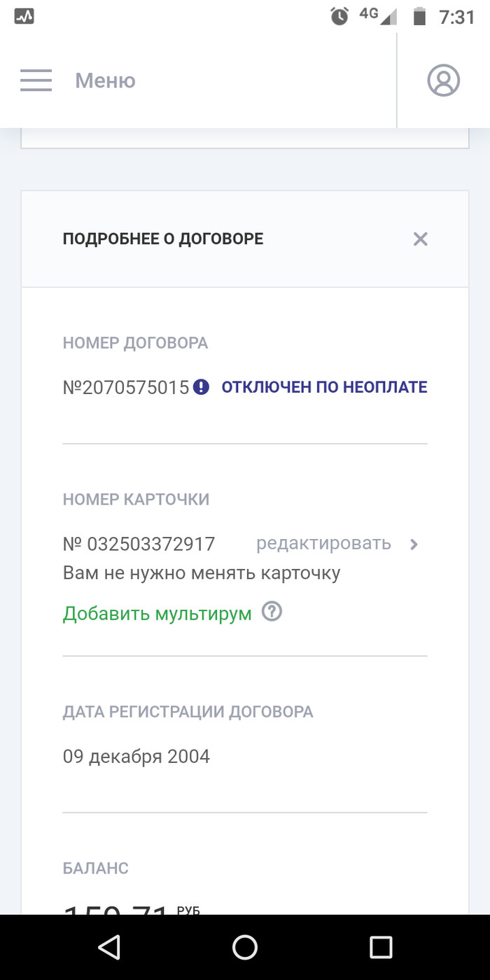Tap the alarm clock status icon
This screenshot has height=980, width=490.
coord(339,16)
